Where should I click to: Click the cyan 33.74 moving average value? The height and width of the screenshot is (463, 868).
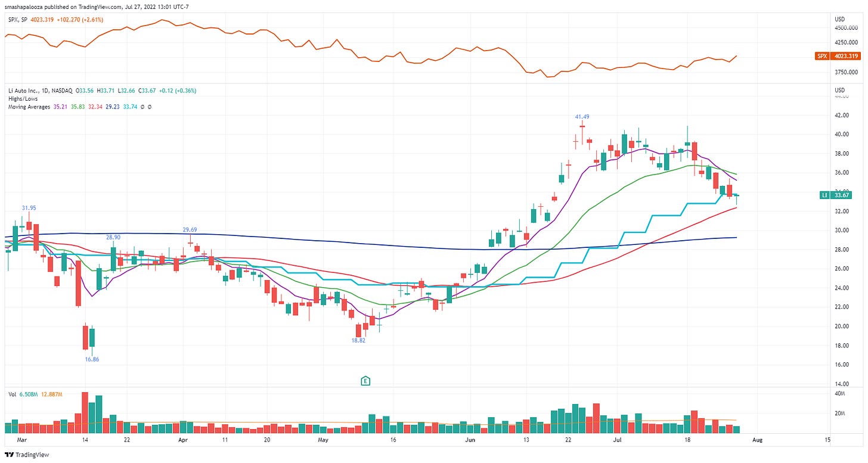[129, 107]
